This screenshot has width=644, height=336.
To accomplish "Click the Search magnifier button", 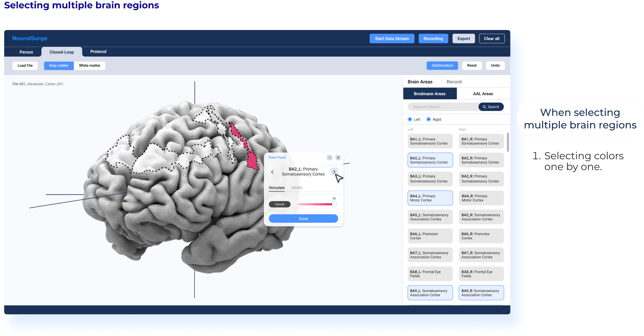I will click(x=491, y=107).
